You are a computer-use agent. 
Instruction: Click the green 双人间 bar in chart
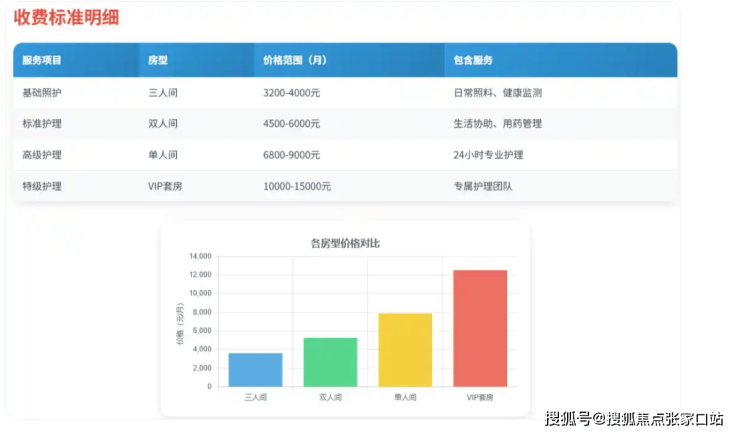coord(330,362)
